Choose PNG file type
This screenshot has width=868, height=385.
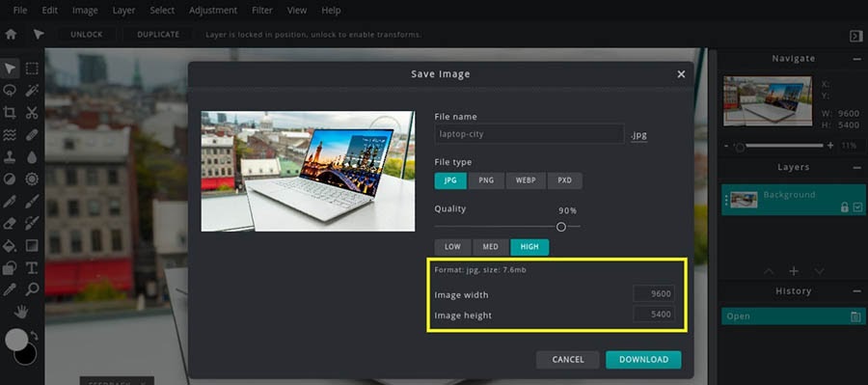[x=487, y=181]
